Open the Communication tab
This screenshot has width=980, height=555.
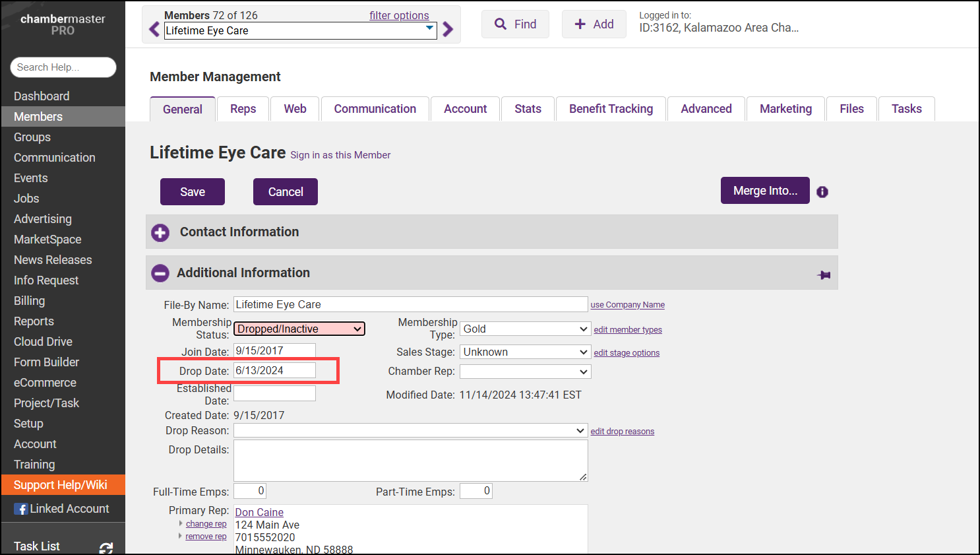pyautogui.click(x=375, y=109)
